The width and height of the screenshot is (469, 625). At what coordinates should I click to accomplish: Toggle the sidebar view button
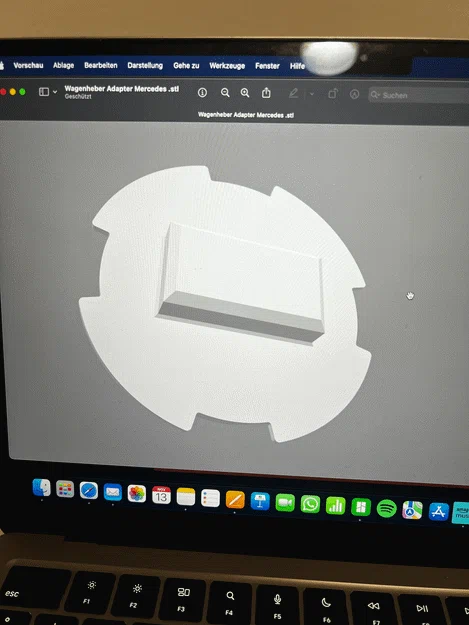(44, 92)
